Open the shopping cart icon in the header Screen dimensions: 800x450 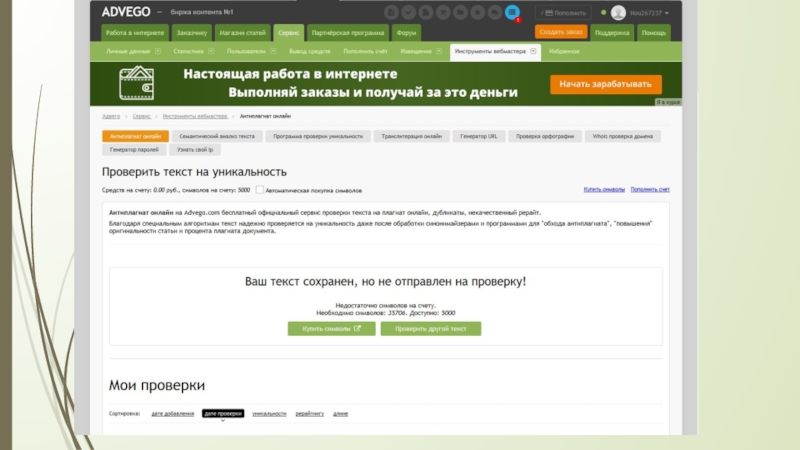[443, 12]
